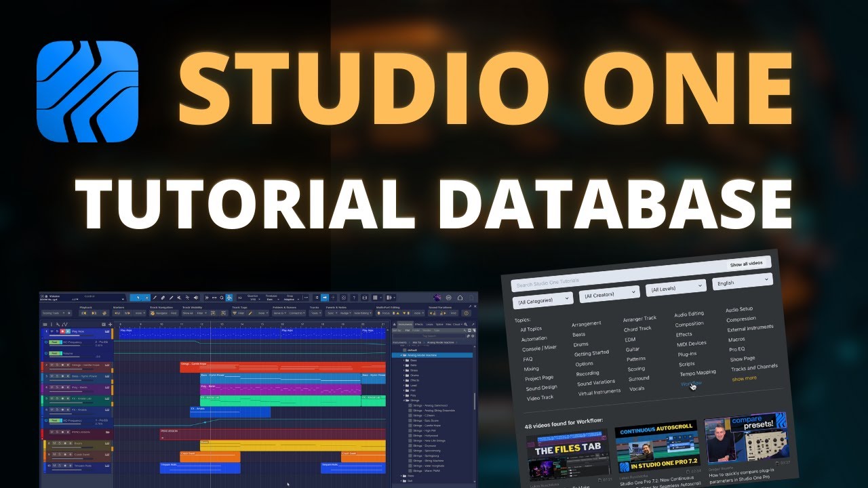Toggle Read on HC Frequency 2 - Pro EQ lane

pyautogui.click(x=54, y=342)
